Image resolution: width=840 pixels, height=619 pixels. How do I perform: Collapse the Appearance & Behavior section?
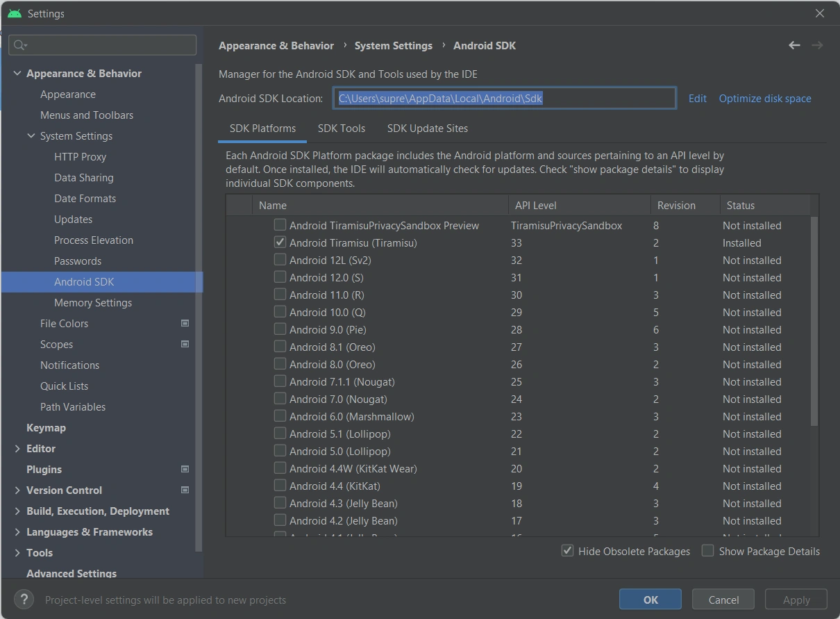click(17, 73)
